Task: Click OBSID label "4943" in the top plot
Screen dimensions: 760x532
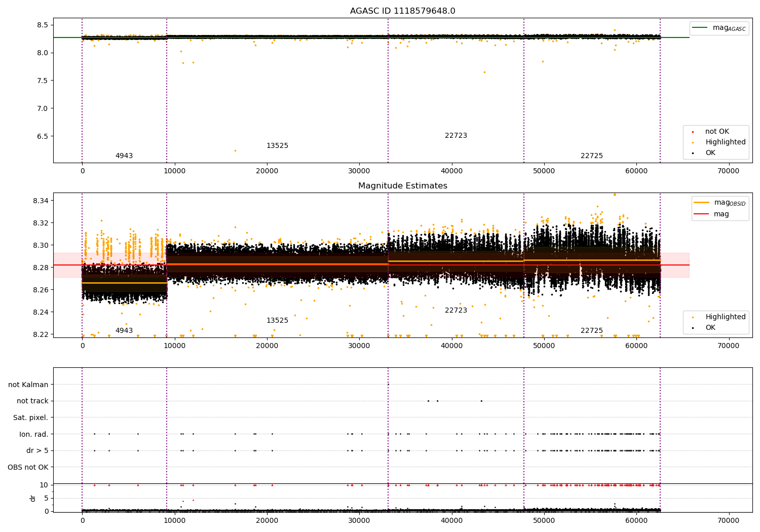Action: (x=124, y=156)
